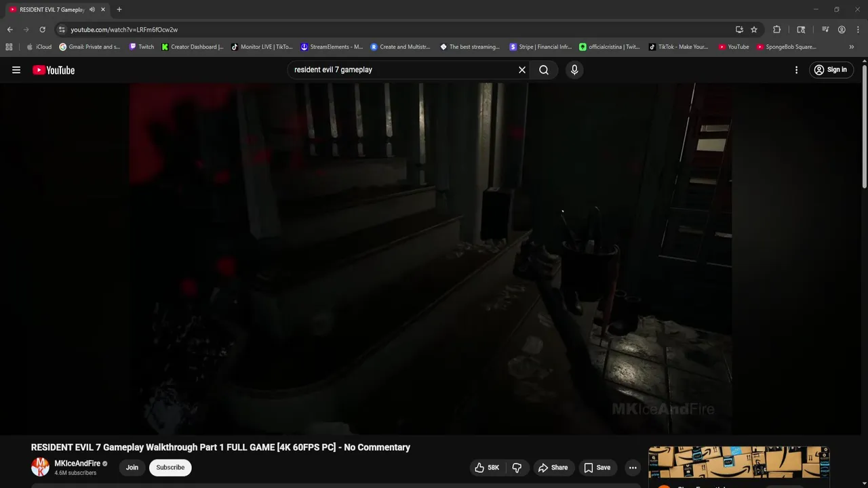The height and width of the screenshot is (488, 868).
Task: Open Chrome three-dot menu
Action: (x=858, y=30)
